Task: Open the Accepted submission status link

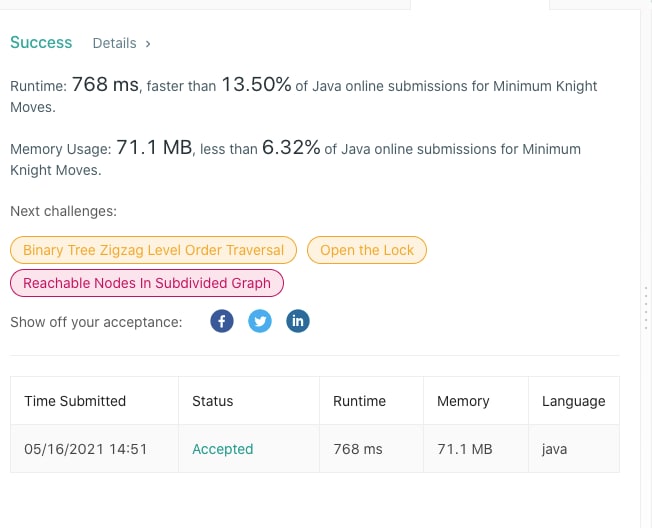Action: [x=222, y=449]
